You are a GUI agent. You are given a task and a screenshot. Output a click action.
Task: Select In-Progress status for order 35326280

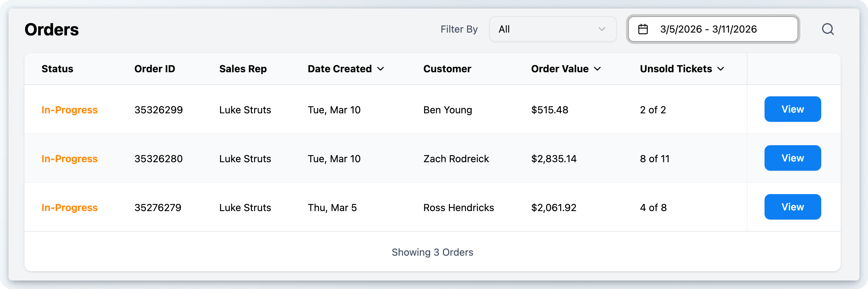coord(69,159)
